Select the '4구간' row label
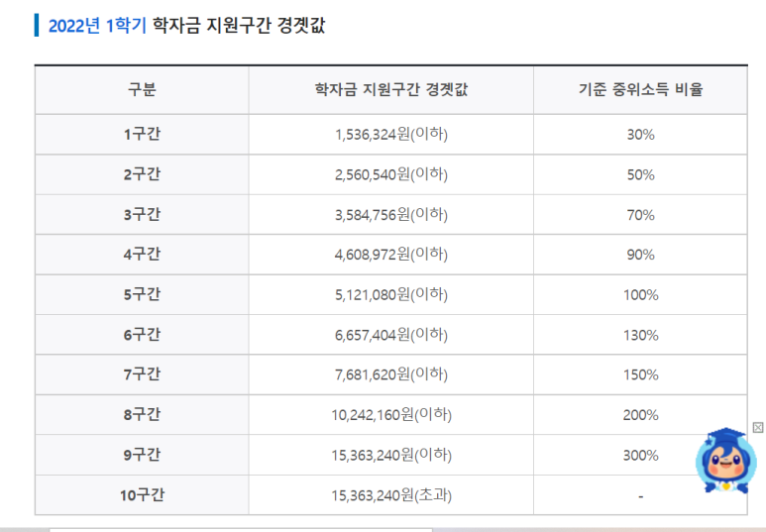This screenshot has width=766, height=532. tap(142, 255)
